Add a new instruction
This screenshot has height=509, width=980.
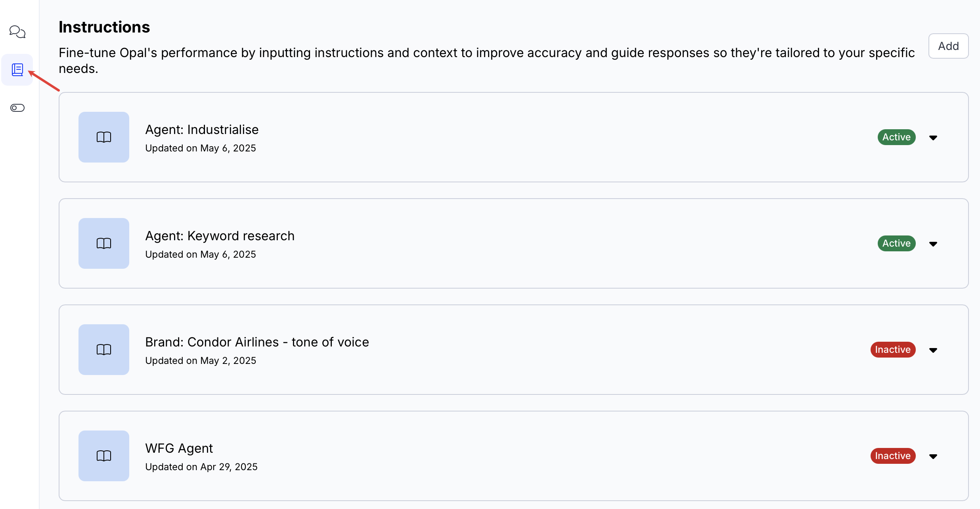pyautogui.click(x=948, y=46)
